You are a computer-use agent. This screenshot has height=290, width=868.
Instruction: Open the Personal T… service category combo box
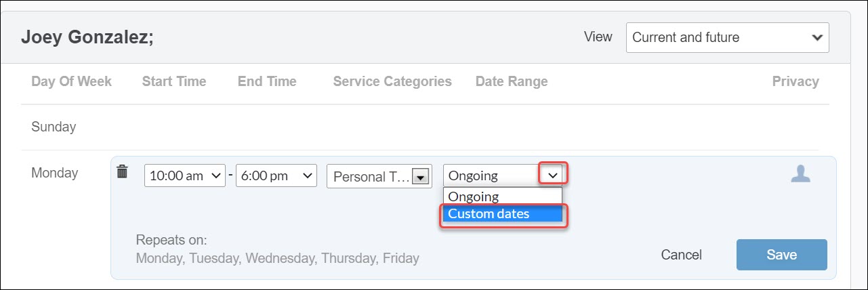379,176
